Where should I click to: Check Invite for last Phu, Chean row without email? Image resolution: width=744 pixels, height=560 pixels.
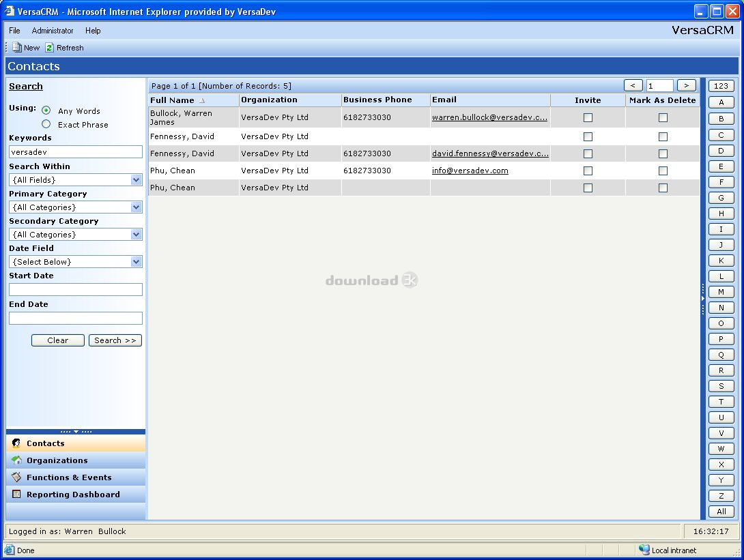[588, 188]
